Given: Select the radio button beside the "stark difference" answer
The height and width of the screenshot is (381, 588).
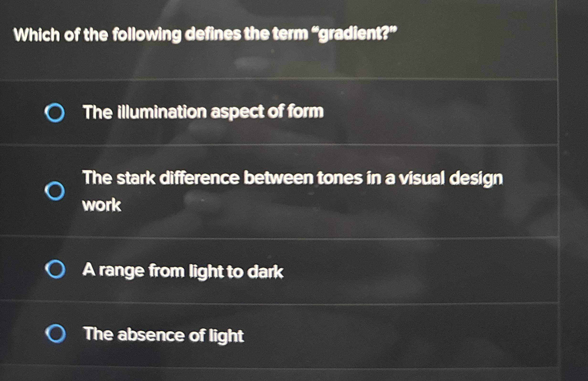Looking at the screenshot, I should [x=55, y=191].
